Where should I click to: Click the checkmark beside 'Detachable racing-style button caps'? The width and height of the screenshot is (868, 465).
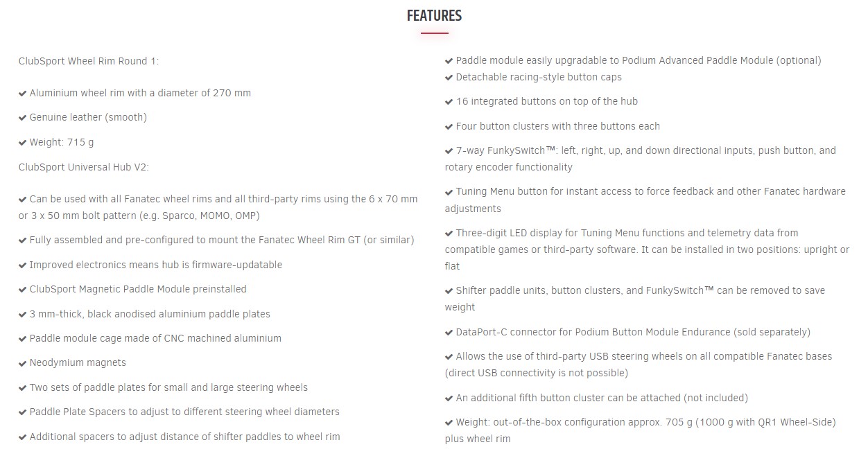click(449, 78)
